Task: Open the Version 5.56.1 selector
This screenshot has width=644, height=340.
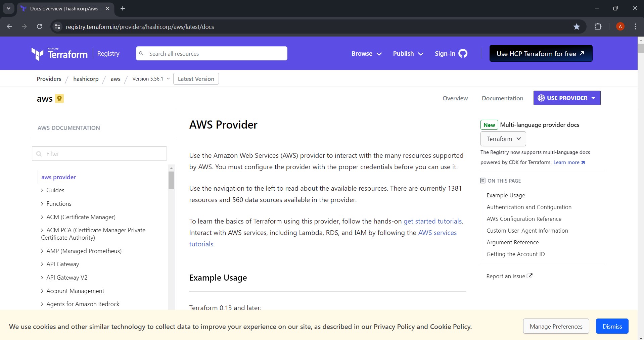Action: (151, 79)
